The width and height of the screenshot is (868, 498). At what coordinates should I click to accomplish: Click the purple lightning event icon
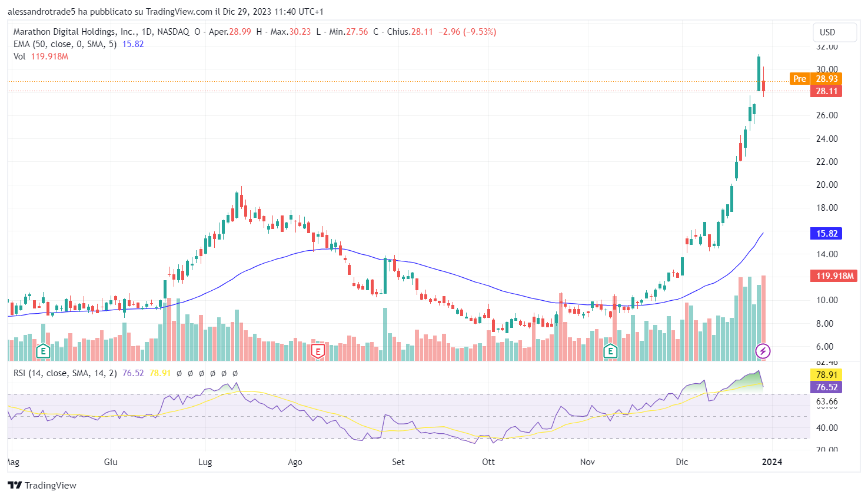point(763,351)
